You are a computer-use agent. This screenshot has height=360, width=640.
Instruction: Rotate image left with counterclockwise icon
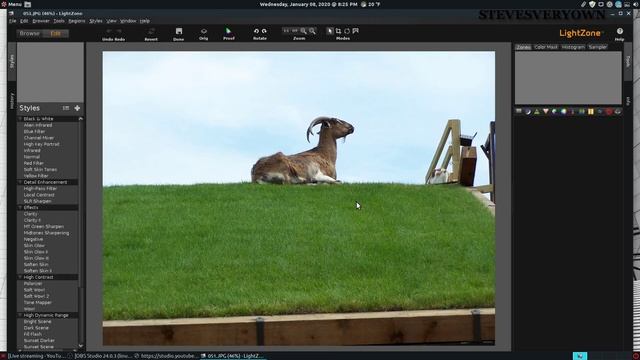pos(256,31)
